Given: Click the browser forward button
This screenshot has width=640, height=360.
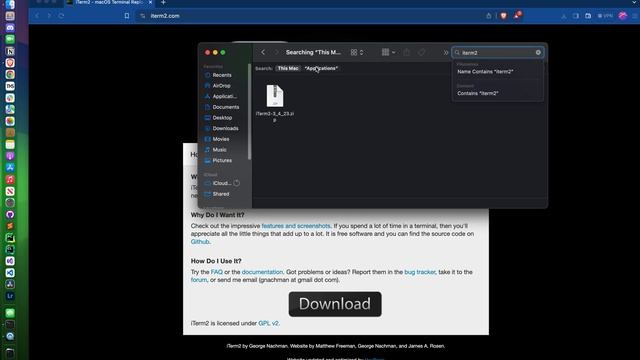Looking at the screenshot, I should [49, 16].
